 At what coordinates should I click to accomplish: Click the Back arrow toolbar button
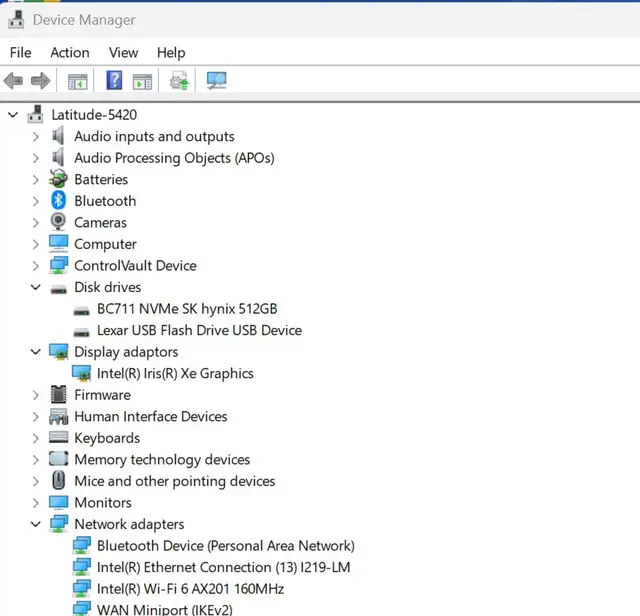[x=13, y=80]
